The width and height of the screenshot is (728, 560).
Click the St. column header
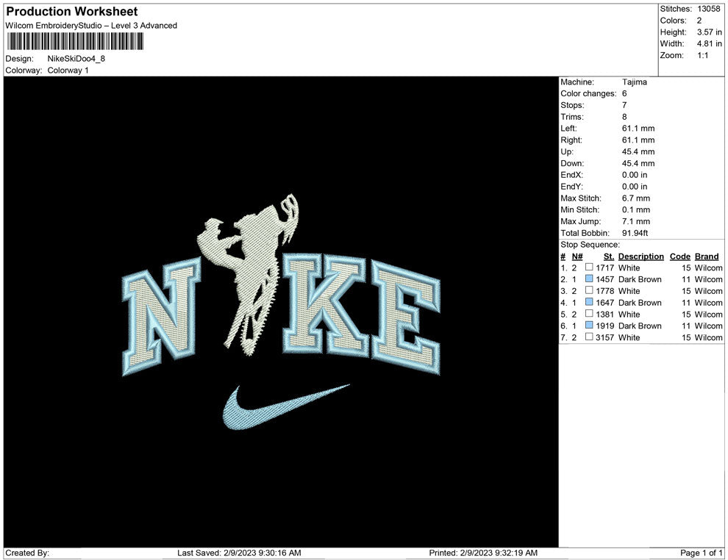pos(609,256)
